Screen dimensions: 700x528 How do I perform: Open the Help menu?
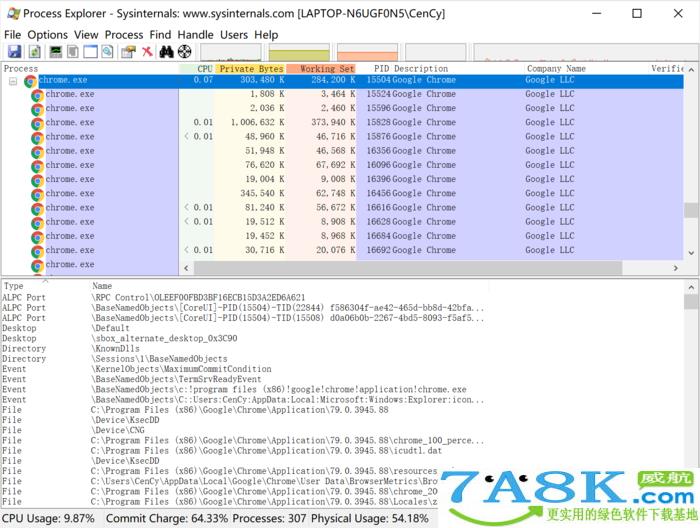[266, 35]
